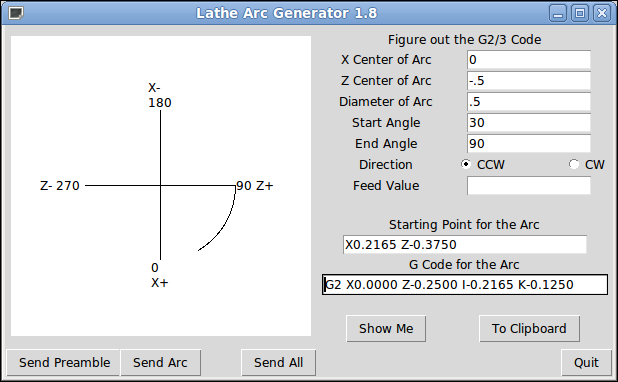Click the 'Z Center of Arc' label
This screenshot has height=382, width=618.
click(x=386, y=81)
